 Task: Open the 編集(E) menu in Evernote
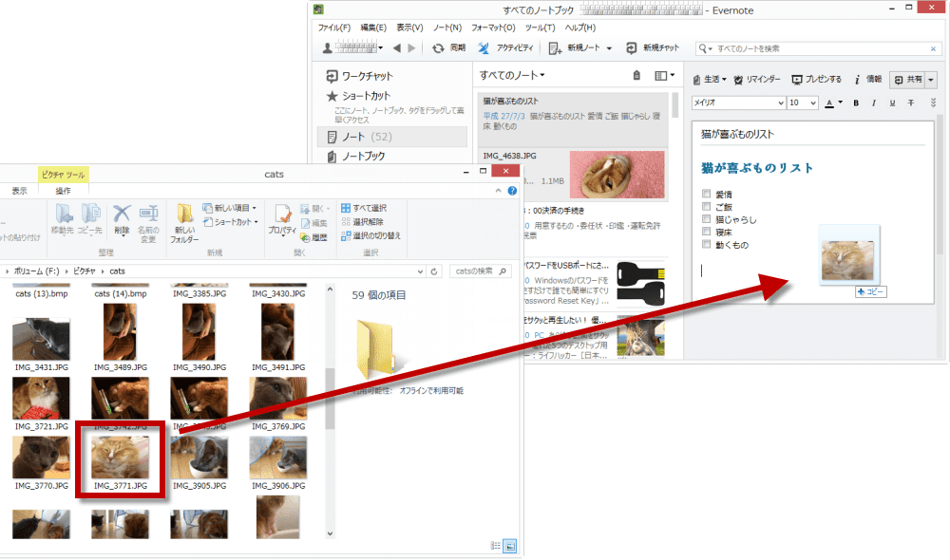click(373, 28)
